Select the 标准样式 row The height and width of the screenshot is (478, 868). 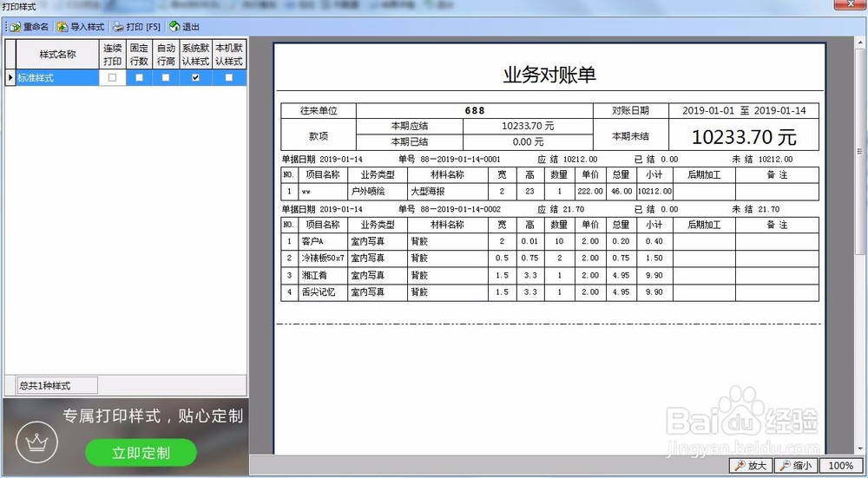click(131, 78)
